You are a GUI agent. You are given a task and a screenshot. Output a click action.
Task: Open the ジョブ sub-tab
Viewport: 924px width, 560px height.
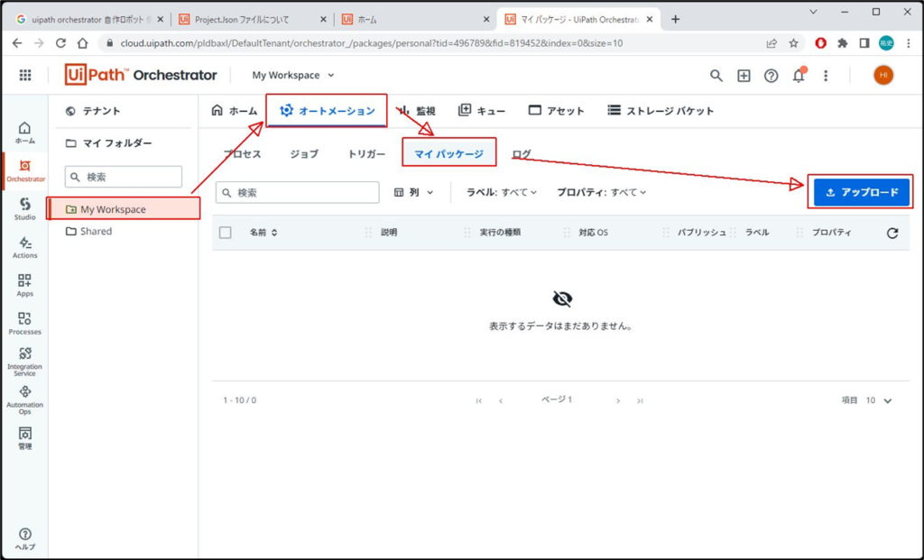point(304,153)
